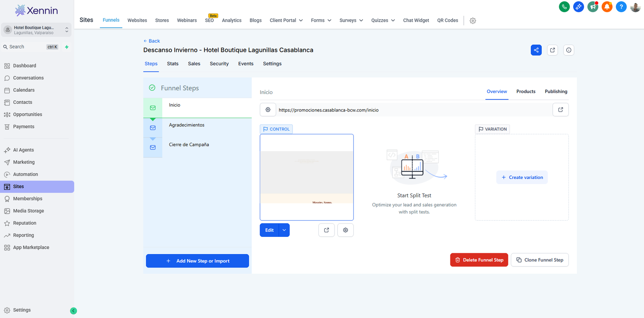Image resolution: width=644 pixels, height=318 pixels.
Task: Switch to the Publishing tab
Action: [x=556, y=92]
